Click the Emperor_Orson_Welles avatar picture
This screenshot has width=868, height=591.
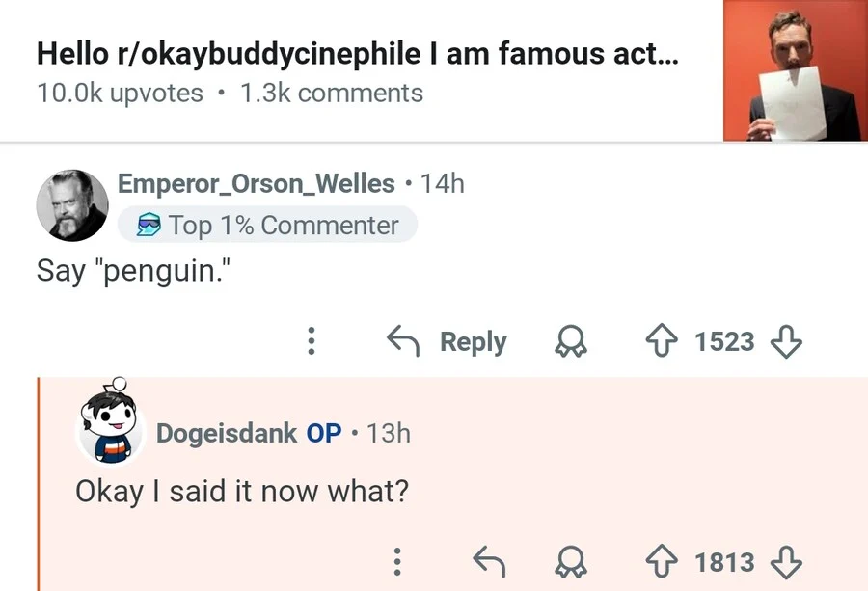(x=71, y=205)
